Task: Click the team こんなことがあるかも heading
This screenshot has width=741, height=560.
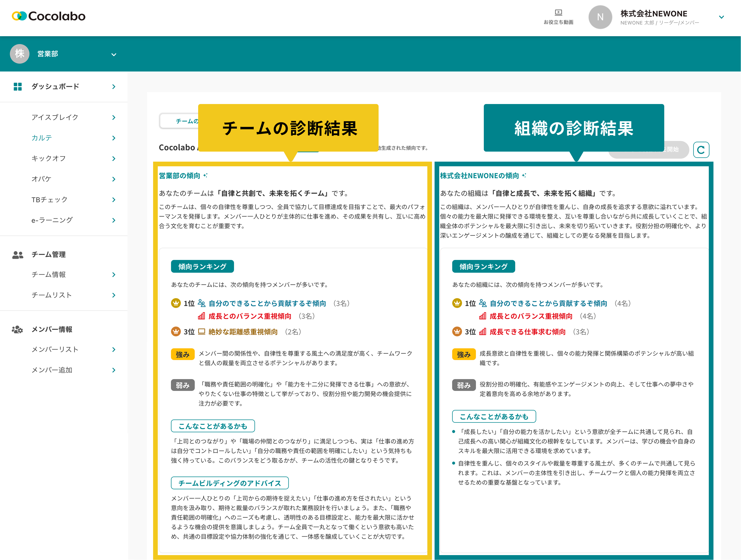Action: point(213,426)
